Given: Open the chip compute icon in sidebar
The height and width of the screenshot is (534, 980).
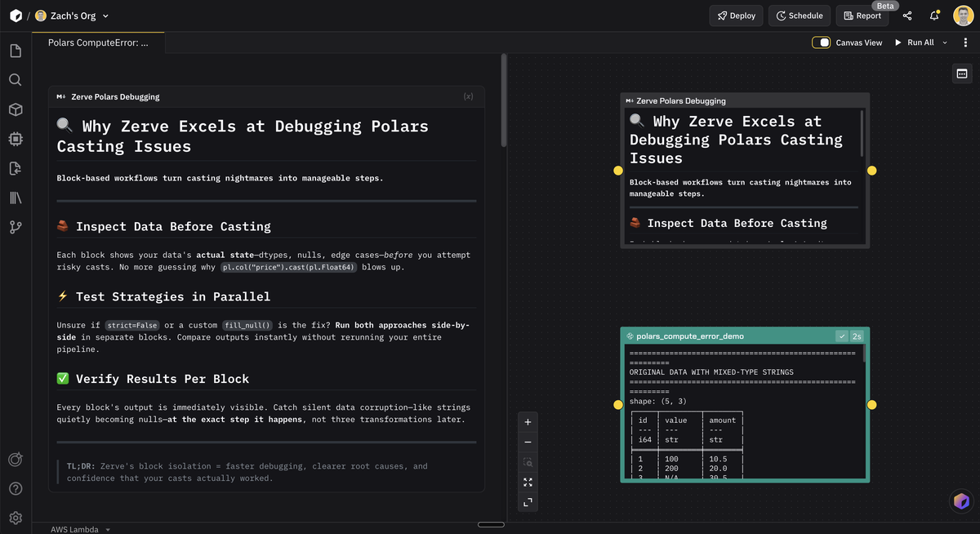Looking at the screenshot, I should pyautogui.click(x=16, y=139).
